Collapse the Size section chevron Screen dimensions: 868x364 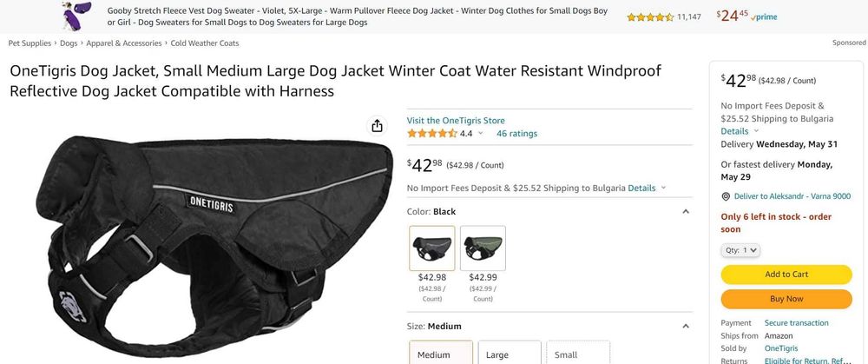[x=686, y=327]
